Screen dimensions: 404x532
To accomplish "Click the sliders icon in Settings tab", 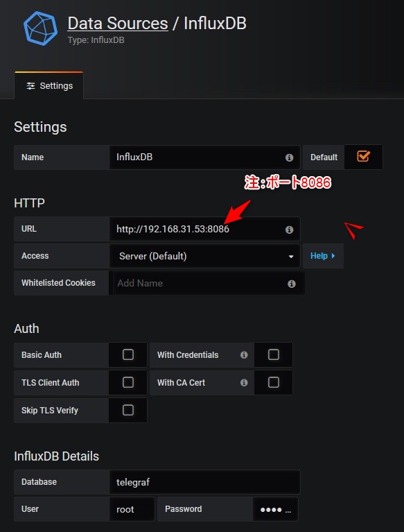I will tap(31, 86).
